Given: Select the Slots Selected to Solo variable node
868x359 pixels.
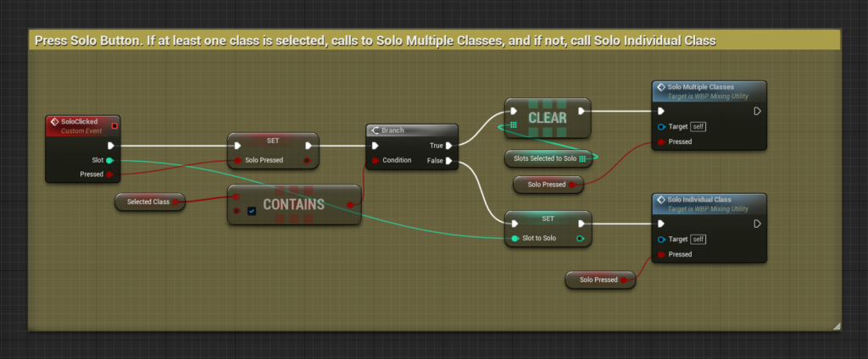Looking at the screenshot, I should pyautogui.click(x=545, y=158).
